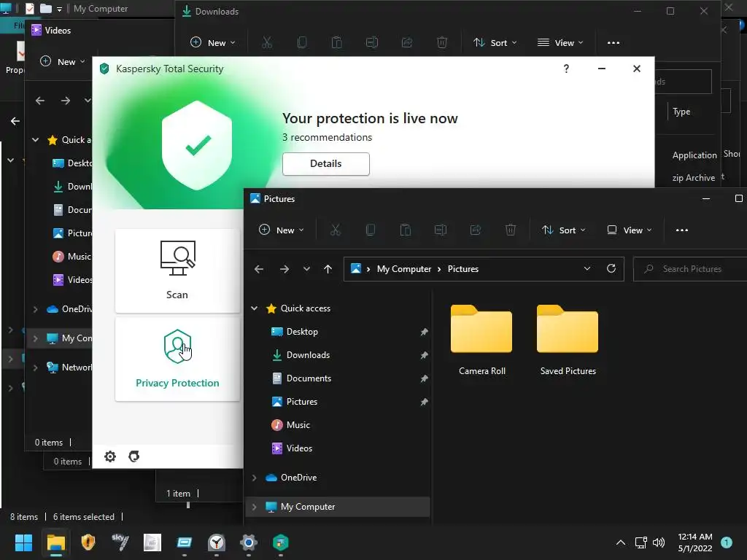Screen dimensions: 747x560
Task: Click See more in Downloads window toolbar
Action: tap(613, 43)
